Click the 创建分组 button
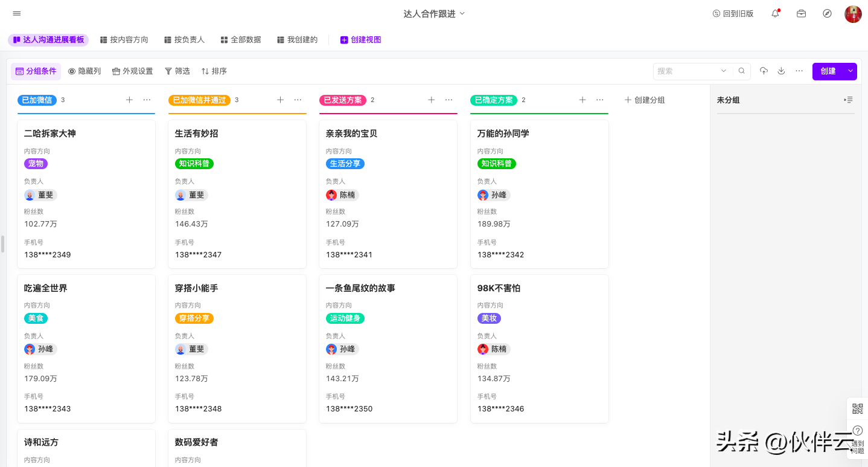The image size is (868, 467). [644, 100]
